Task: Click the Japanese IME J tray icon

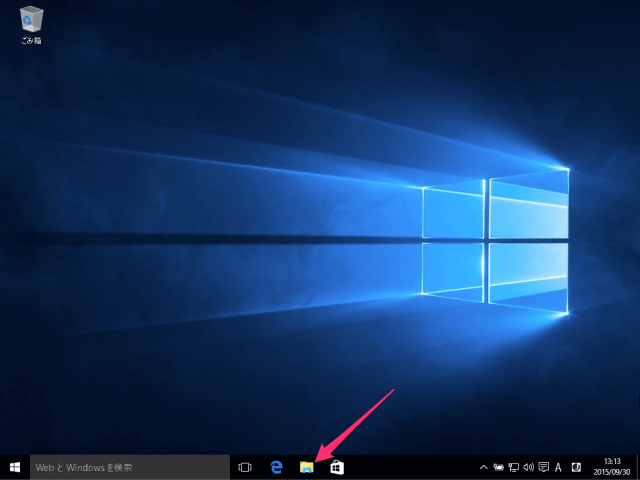Action: pos(576,467)
